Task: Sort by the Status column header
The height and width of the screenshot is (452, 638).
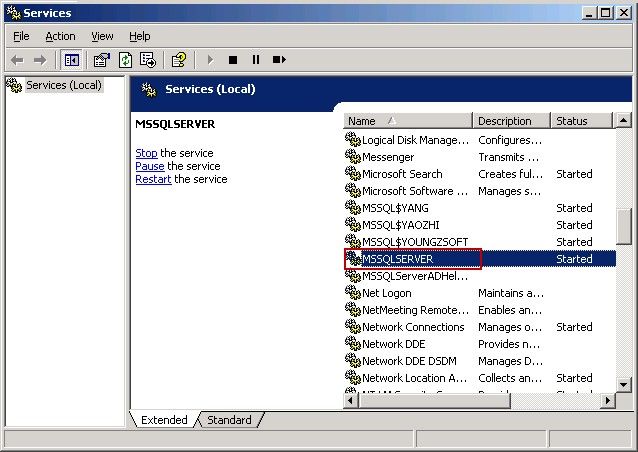Action: [x=581, y=121]
